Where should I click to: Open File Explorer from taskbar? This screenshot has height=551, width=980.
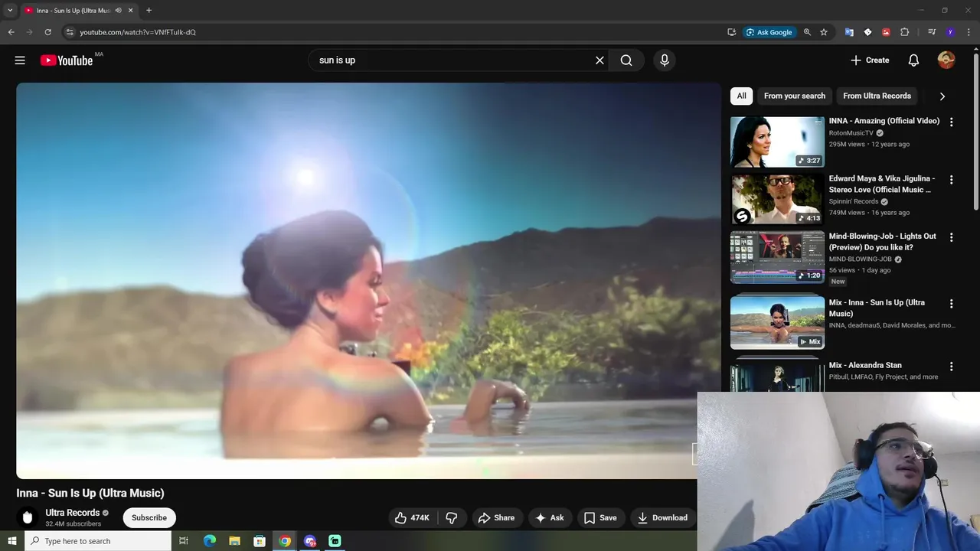[234, 541]
